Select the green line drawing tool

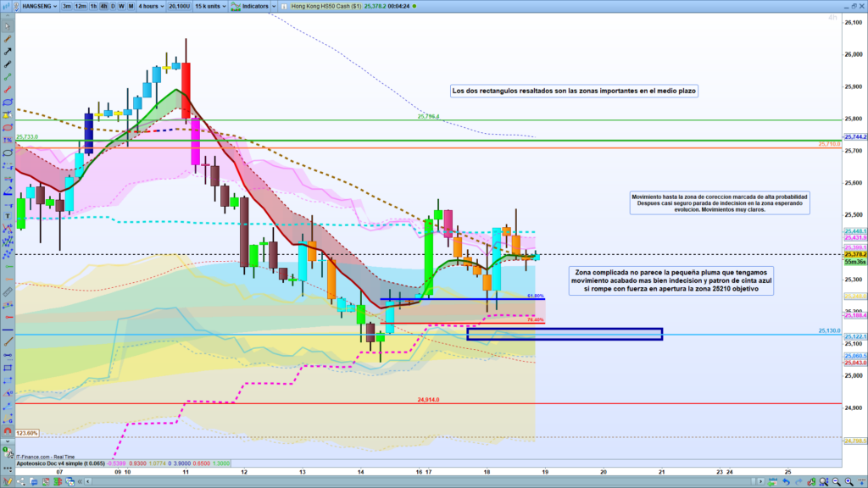coord(8,77)
